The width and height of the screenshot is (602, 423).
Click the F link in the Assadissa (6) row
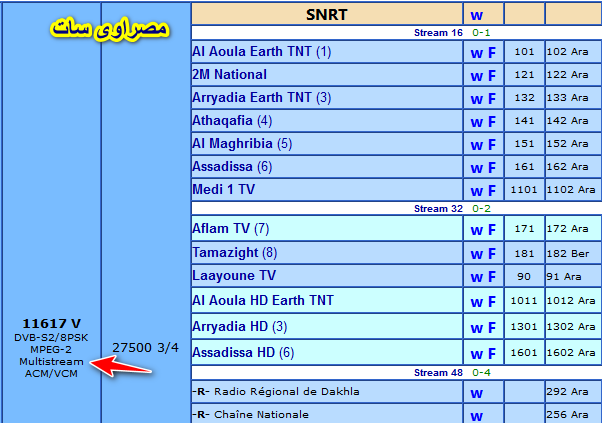492,168
